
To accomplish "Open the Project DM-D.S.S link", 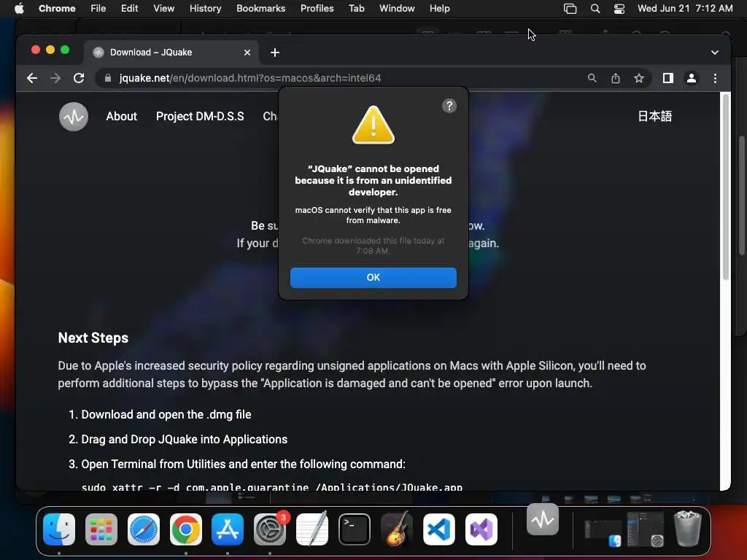I will pyautogui.click(x=200, y=116).
